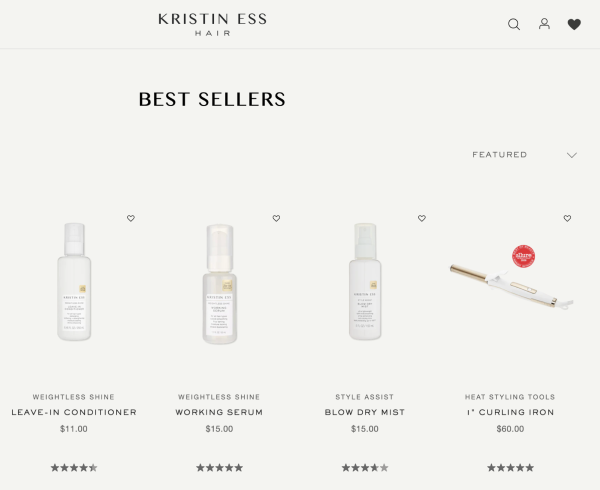Open the Featured sort dropdown
The height and width of the screenshot is (490, 600).
pos(524,155)
